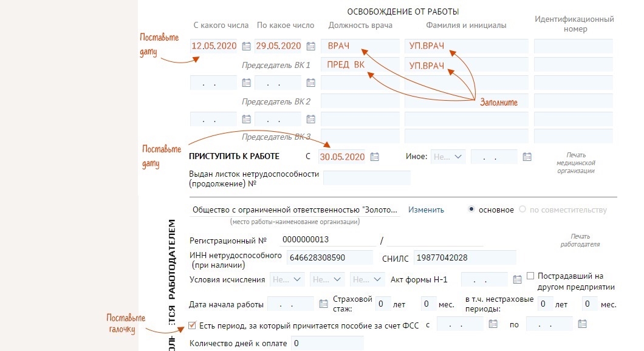Click the СНИЛС number field
Image resolution: width=644 pixels, height=351 pixels.
point(464,257)
